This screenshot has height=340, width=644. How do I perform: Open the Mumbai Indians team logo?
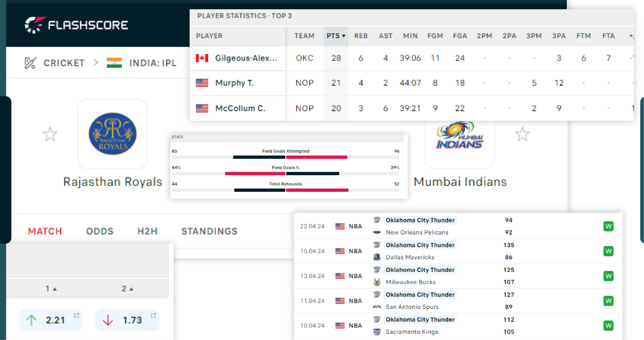point(460,135)
